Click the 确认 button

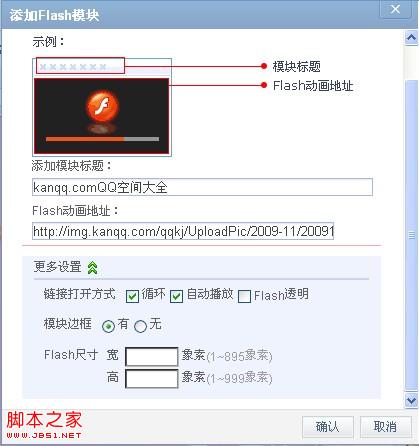pos(327,427)
